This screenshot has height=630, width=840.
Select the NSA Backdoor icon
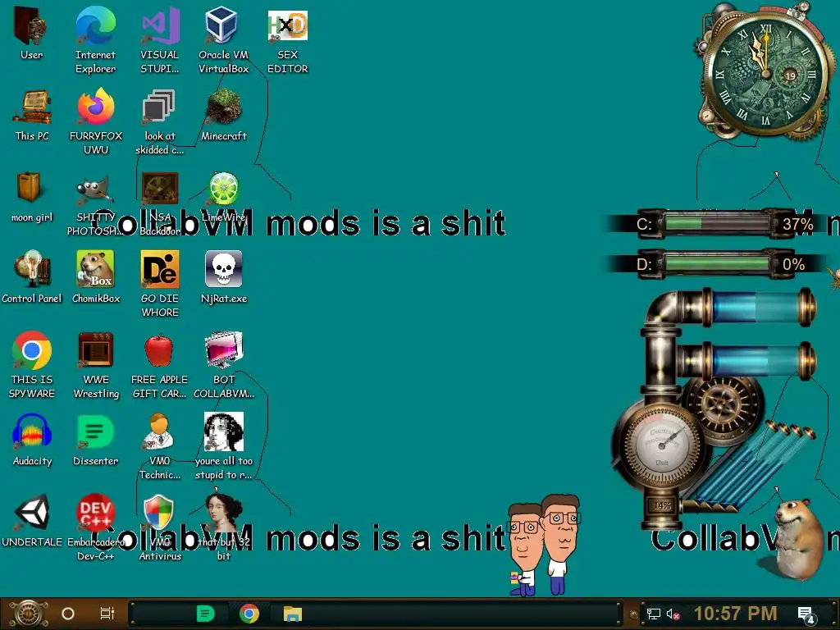point(160,203)
